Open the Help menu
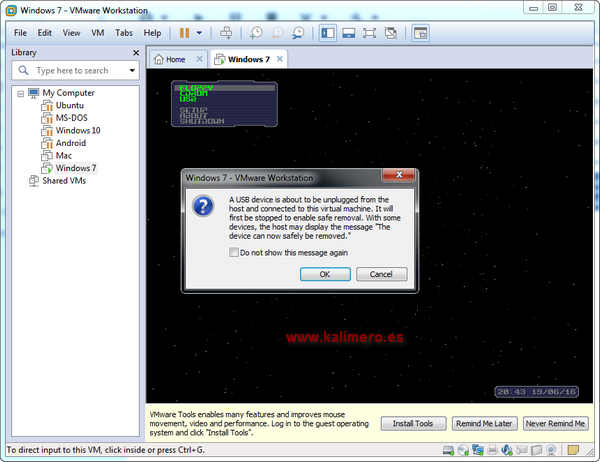The image size is (600, 462). click(152, 33)
